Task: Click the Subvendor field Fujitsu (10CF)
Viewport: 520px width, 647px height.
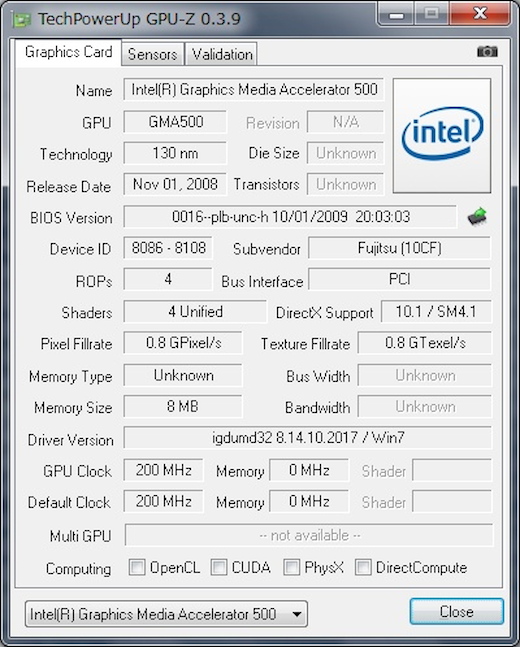Action: pos(399,248)
